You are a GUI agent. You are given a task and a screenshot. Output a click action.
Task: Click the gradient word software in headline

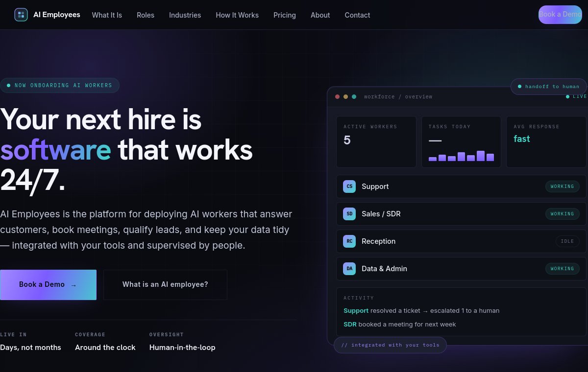[55, 151]
